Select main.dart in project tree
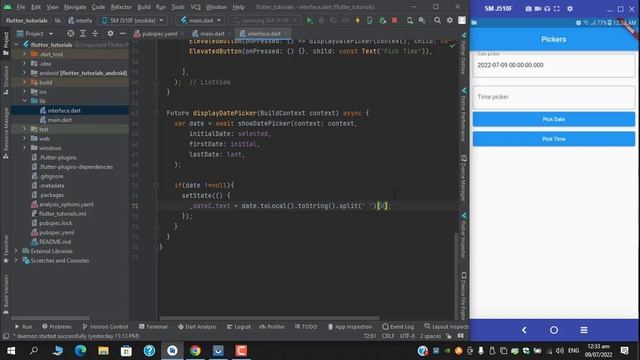Screen dimensions: 640x360 coord(59,120)
